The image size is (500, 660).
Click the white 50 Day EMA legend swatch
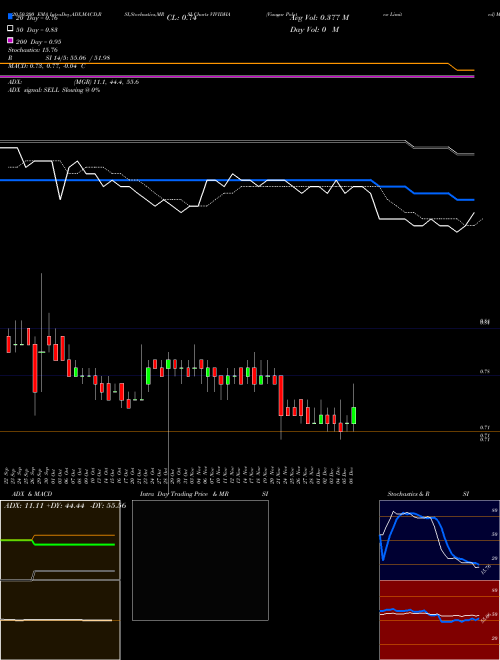click(10, 29)
